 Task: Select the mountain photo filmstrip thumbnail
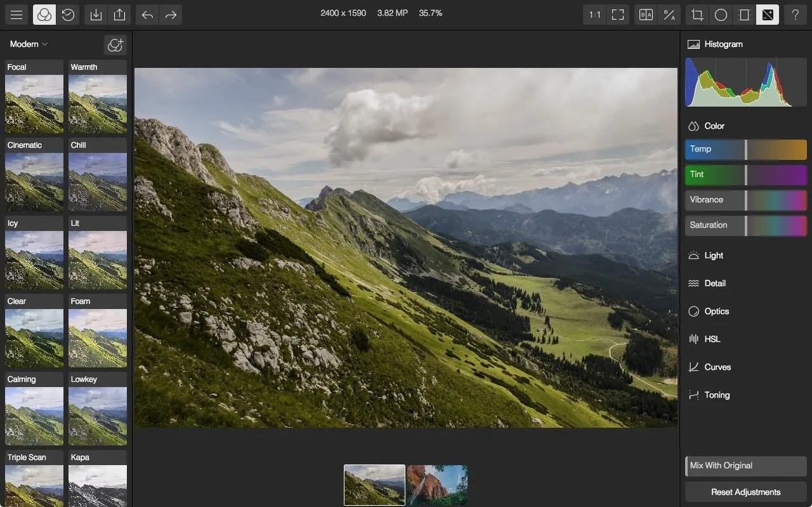tap(374, 485)
